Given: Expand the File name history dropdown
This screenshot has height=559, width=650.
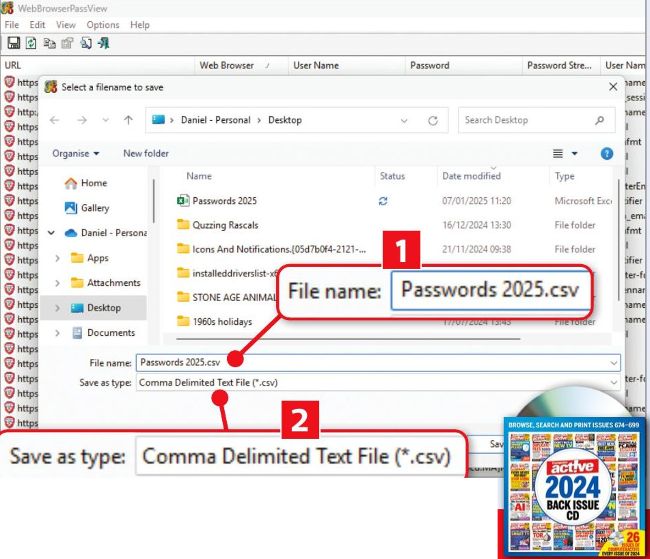Looking at the screenshot, I should pyautogui.click(x=612, y=363).
